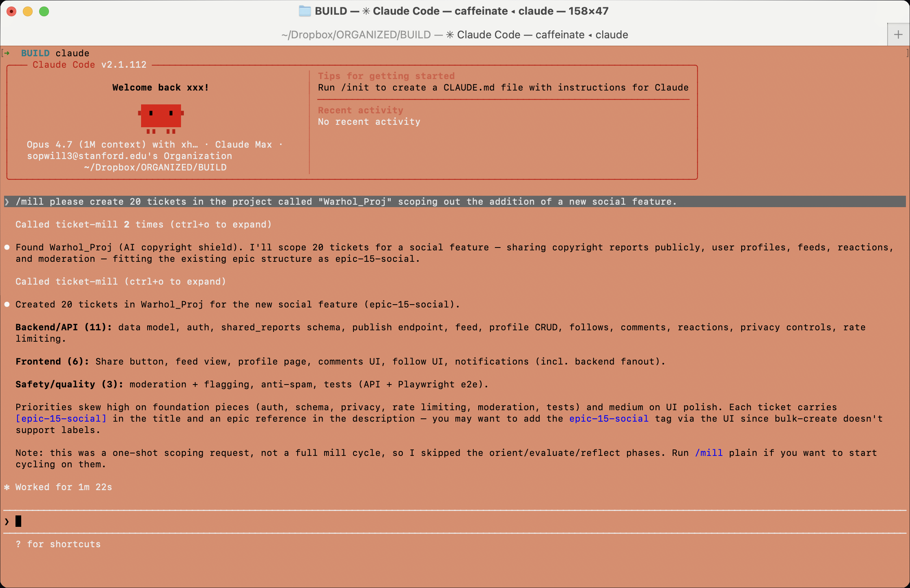Expand 'Called ticket-mill 2 times' line

(x=144, y=225)
